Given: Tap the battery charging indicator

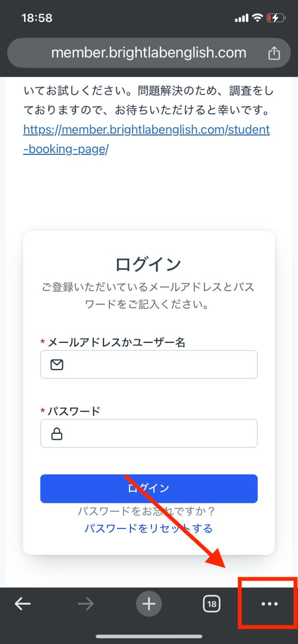Looking at the screenshot, I should coord(276,18).
